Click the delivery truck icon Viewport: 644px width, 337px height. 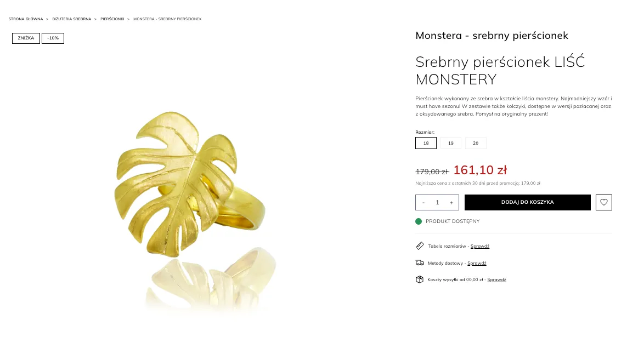[420, 263]
